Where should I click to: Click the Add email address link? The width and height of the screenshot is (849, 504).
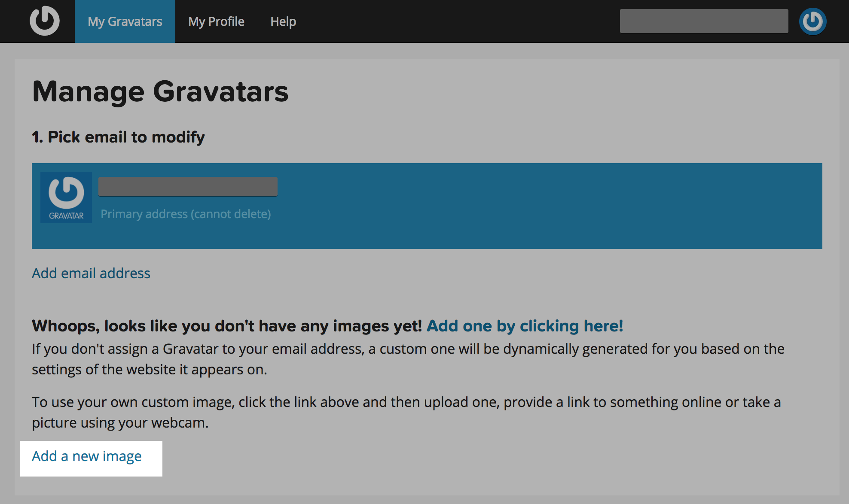click(x=91, y=273)
